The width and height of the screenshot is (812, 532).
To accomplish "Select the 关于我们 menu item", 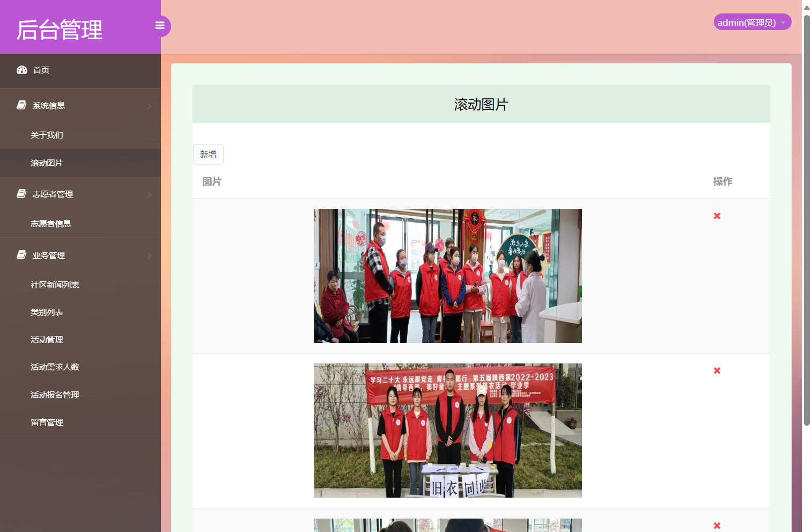I will coord(46,135).
